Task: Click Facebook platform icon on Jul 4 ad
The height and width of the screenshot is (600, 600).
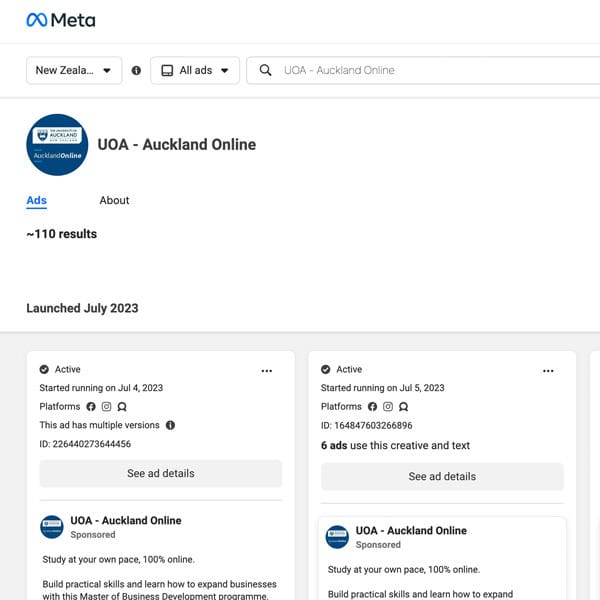Action: [91, 406]
